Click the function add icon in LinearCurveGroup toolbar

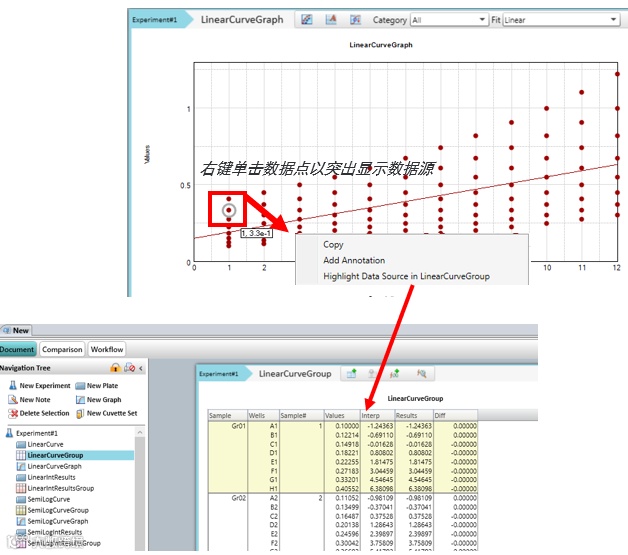coord(394,374)
